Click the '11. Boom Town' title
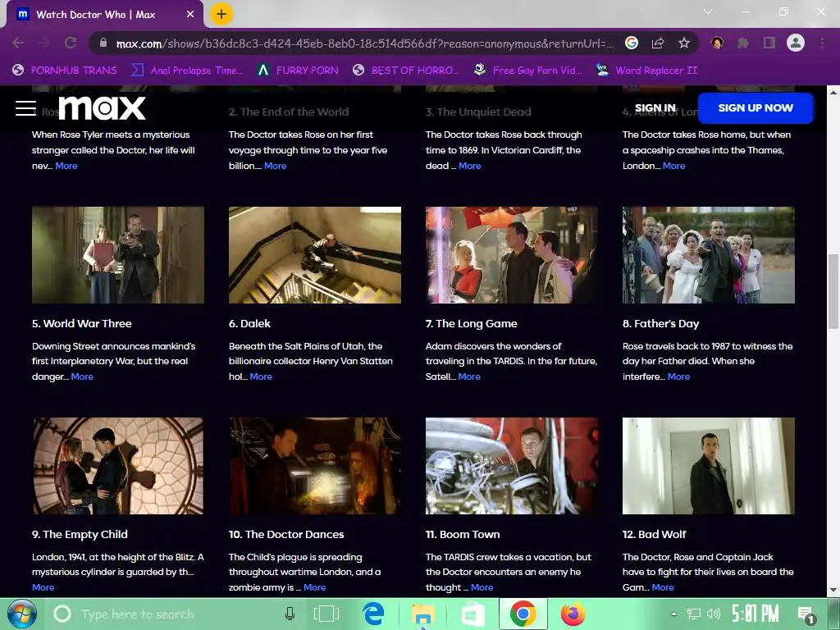Viewport: 840px width, 630px height. [463, 534]
